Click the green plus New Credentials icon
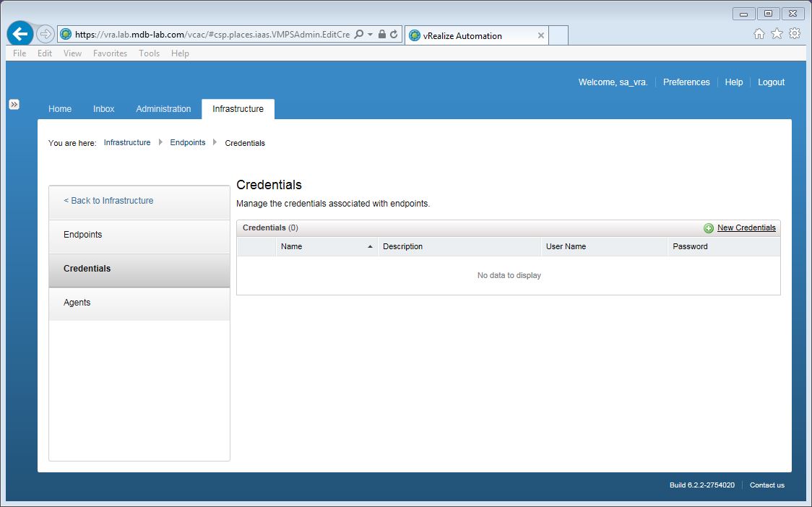The height and width of the screenshot is (507, 812). pos(709,228)
